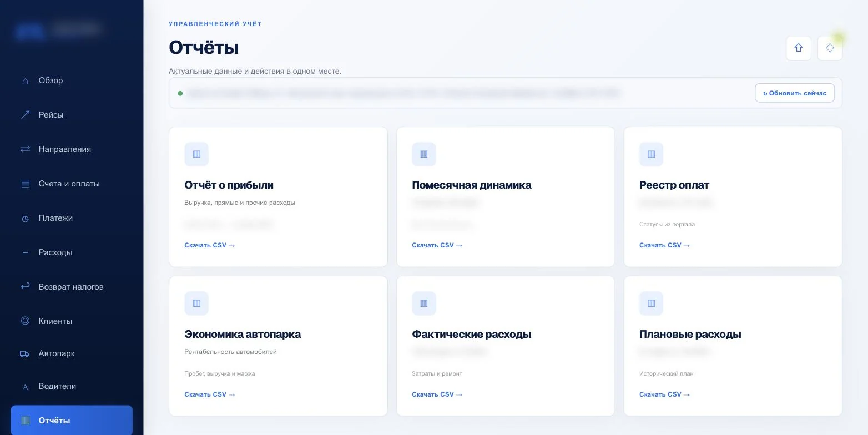Click the report icon on the Реестр оплат card

[x=652, y=154]
